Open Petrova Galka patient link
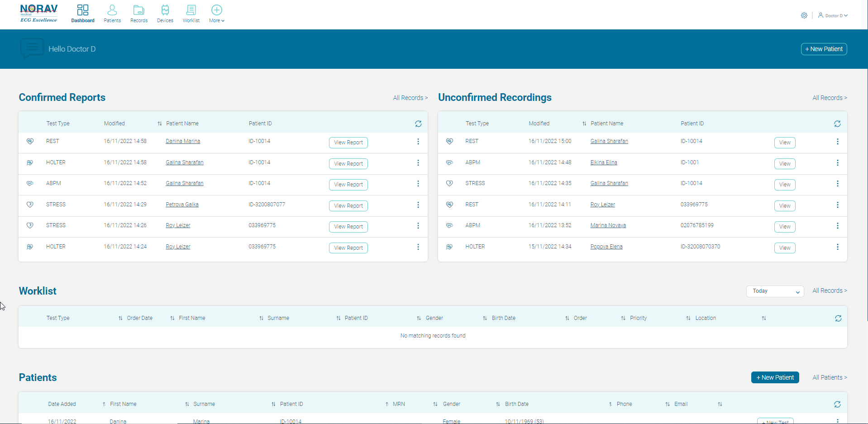Viewport: 868px width, 424px height. 182,205
